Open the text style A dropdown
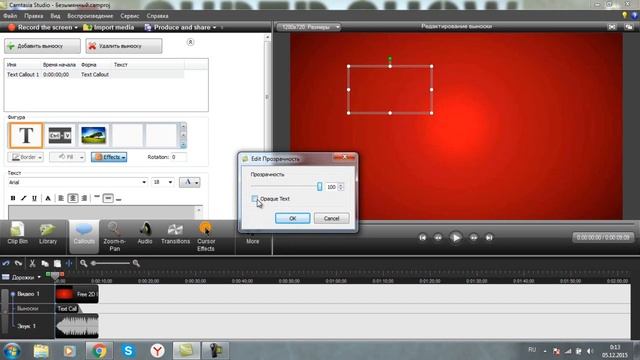Viewport: 640px width, 360px height. tap(190, 182)
